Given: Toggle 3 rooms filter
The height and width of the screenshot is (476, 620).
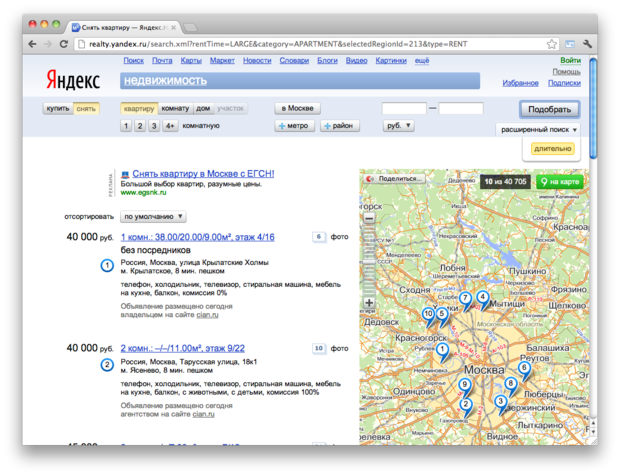Looking at the screenshot, I should (154, 126).
